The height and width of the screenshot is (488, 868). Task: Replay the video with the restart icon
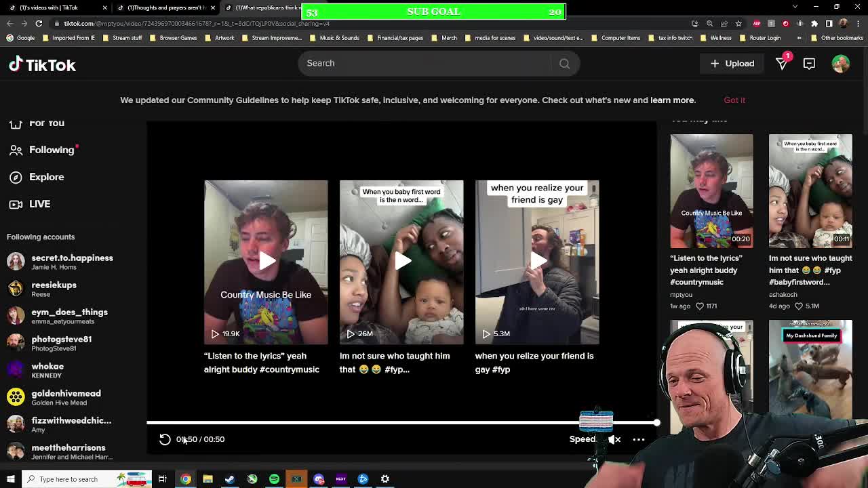click(x=165, y=439)
